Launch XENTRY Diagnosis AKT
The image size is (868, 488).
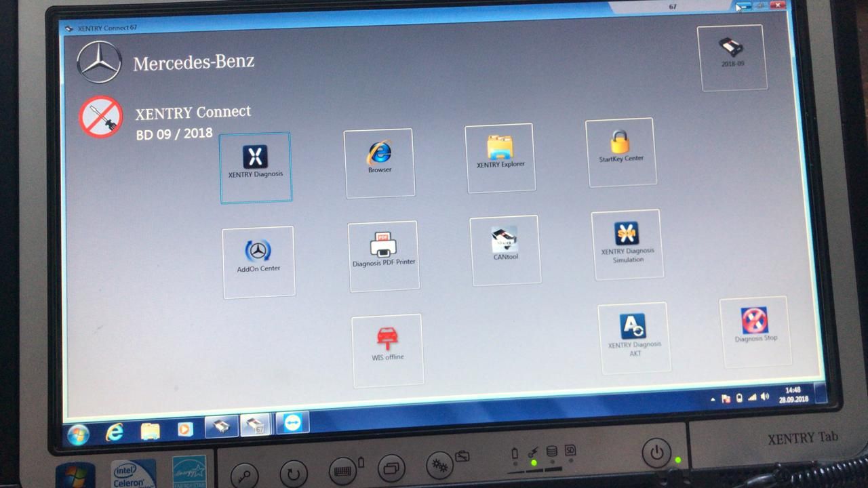coord(635,338)
